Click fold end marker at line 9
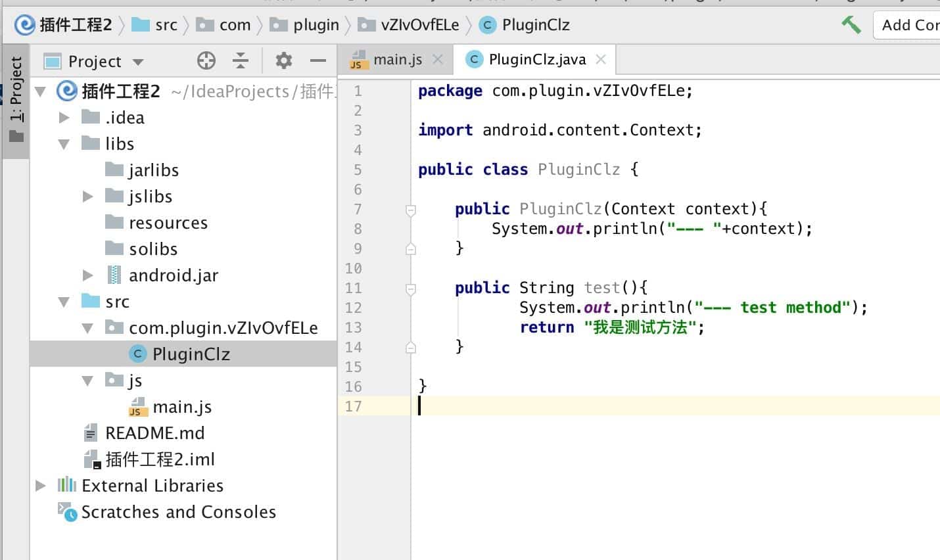This screenshot has height=560, width=940. 411,248
